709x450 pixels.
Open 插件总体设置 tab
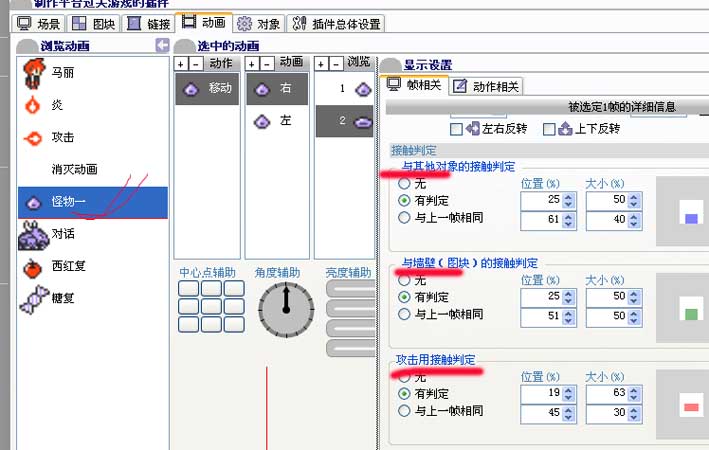[336, 24]
